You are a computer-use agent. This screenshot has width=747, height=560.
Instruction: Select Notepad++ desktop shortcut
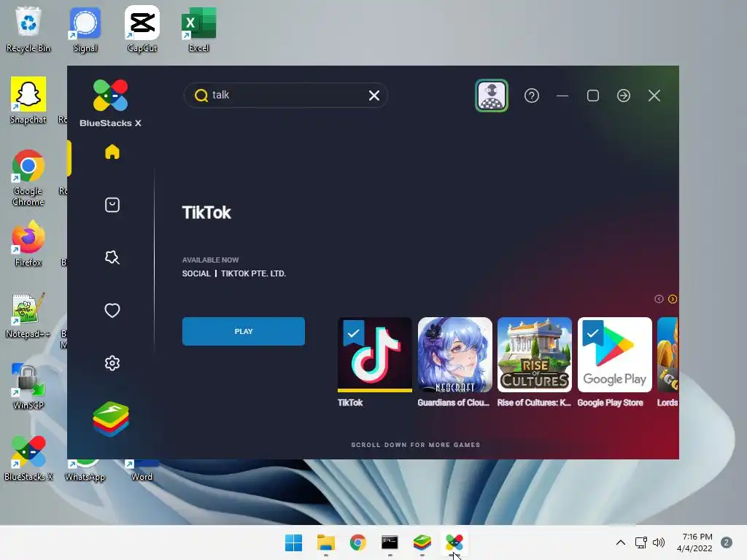(x=28, y=315)
